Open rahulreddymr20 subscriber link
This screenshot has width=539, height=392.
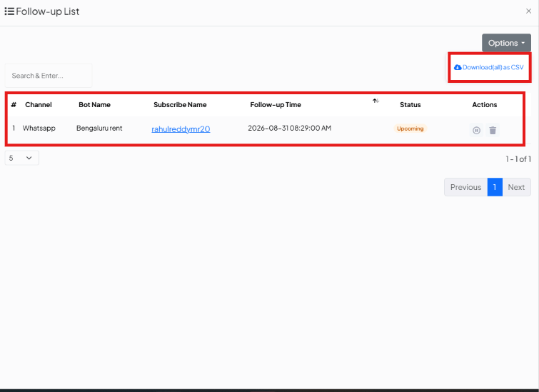tap(181, 129)
